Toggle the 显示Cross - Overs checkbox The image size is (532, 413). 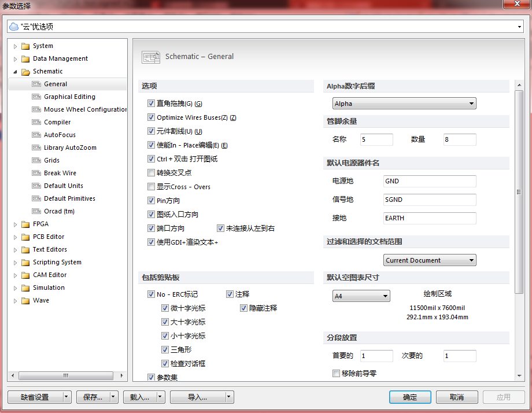pos(152,187)
